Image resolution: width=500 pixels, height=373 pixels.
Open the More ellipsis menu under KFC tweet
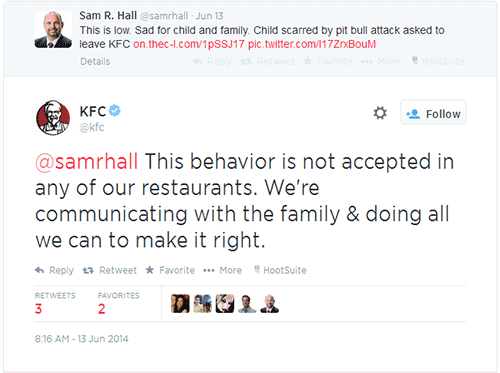pos(209,270)
